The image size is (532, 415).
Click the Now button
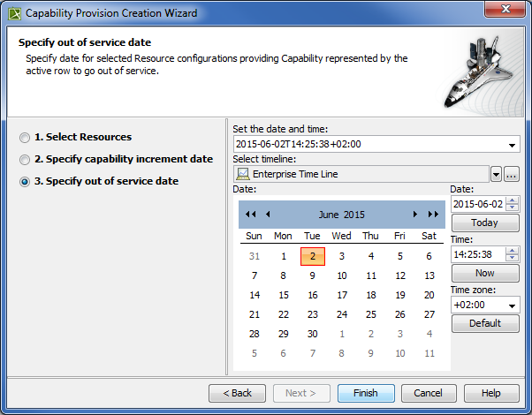[x=485, y=273]
